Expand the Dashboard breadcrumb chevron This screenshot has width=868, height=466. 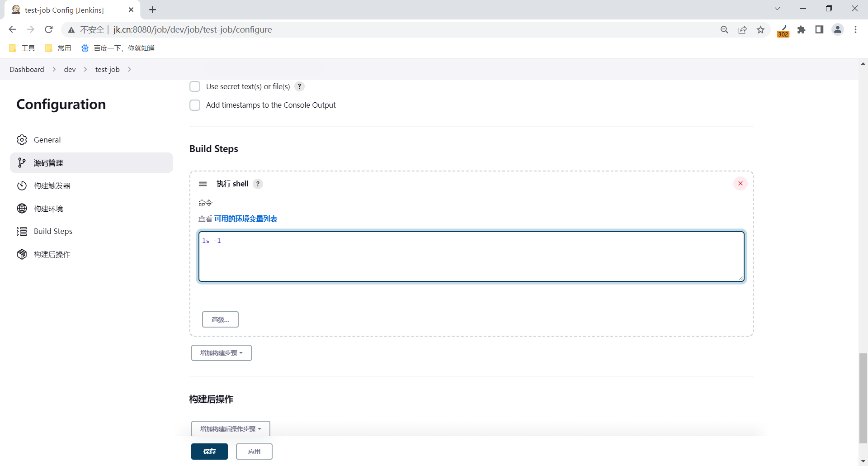[x=54, y=69]
